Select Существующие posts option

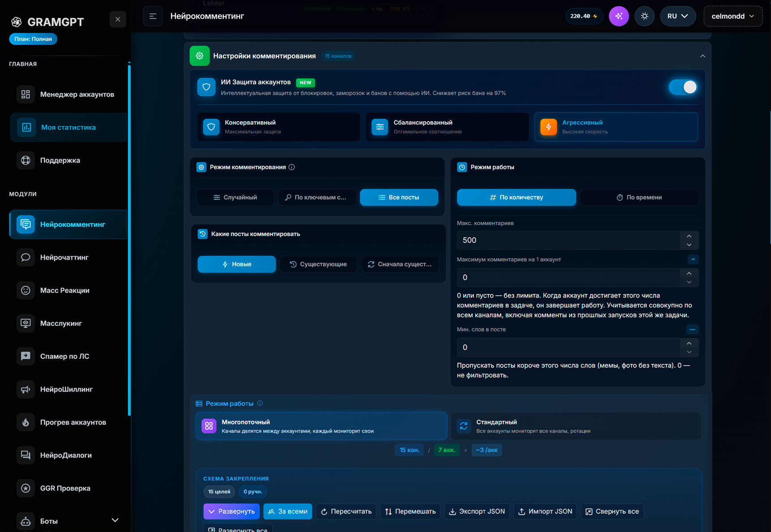(318, 264)
